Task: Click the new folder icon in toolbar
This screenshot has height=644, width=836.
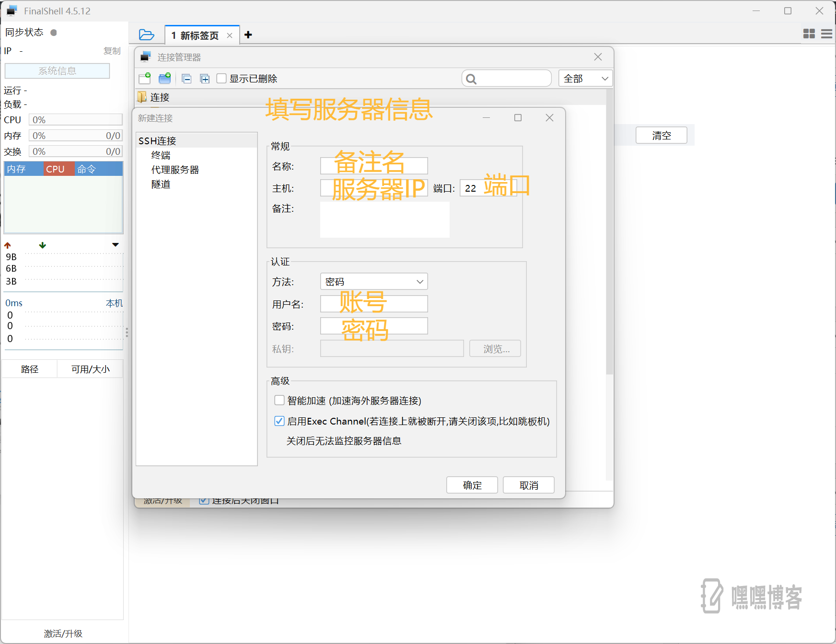Action: [165, 79]
